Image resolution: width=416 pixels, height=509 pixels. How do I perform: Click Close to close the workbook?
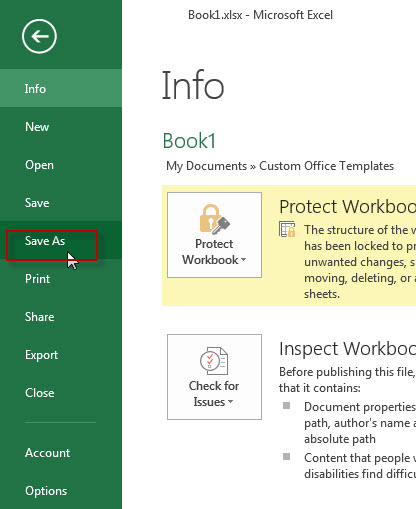coord(61,393)
